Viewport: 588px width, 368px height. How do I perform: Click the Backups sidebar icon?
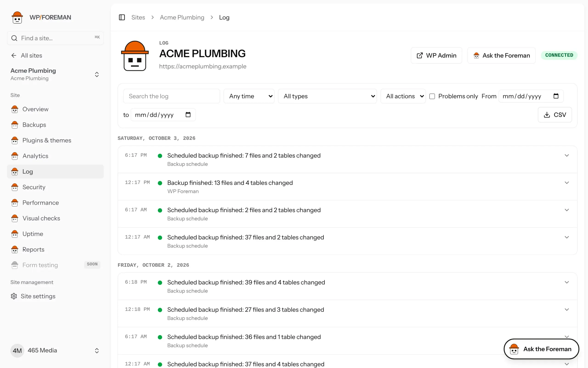point(14,125)
